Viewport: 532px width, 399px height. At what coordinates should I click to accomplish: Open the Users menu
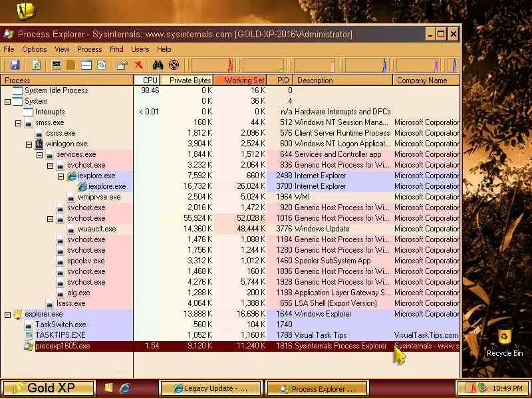pyautogui.click(x=140, y=49)
